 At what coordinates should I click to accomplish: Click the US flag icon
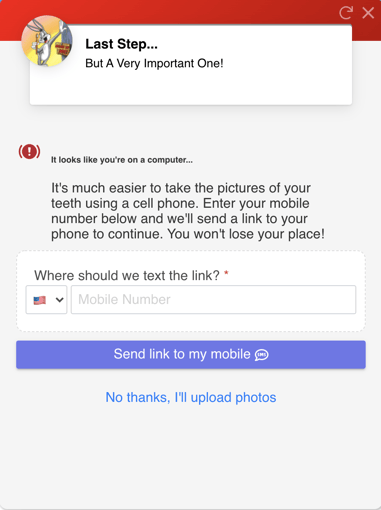point(40,300)
